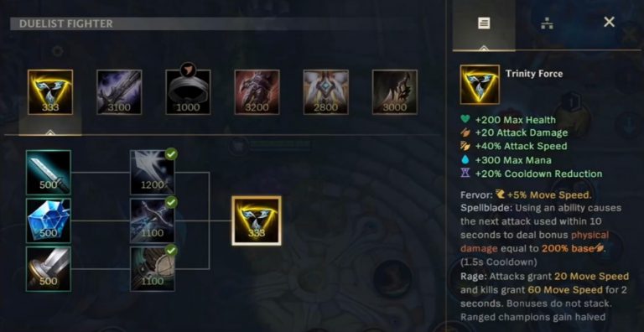Close the item details panel
Screen dimensions: 644x332
[609, 22]
